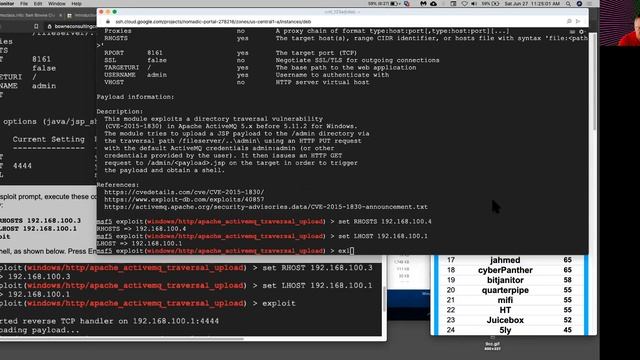The height and width of the screenshot is (360, 640).
Task: Click the gear settings icon in SSH terminal
Action: click(581, 31)
